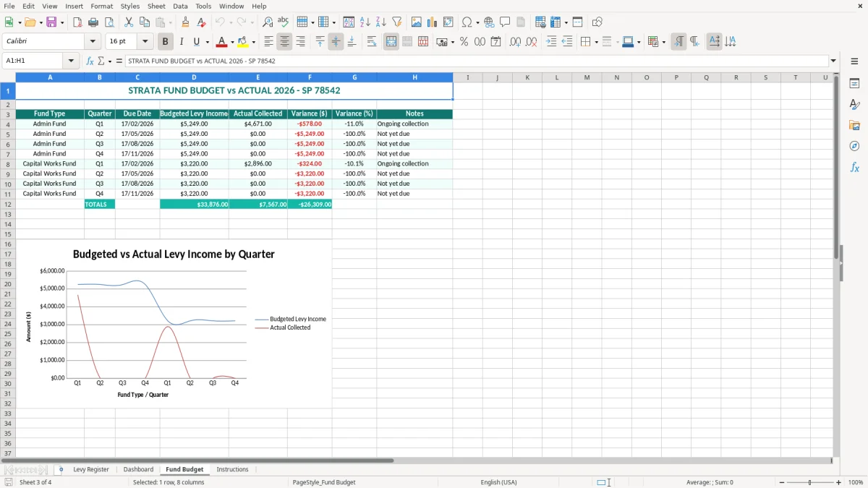Click the Insert Hyperlink icon
The image size is (868, 488).
(489, 22)
